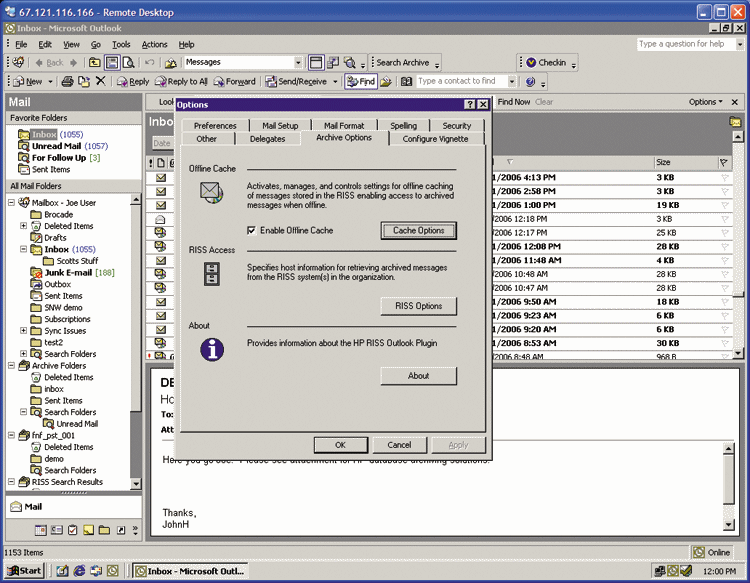750x583 pixels.
Task: Click the RISS Options button
Action: point(419,306)
